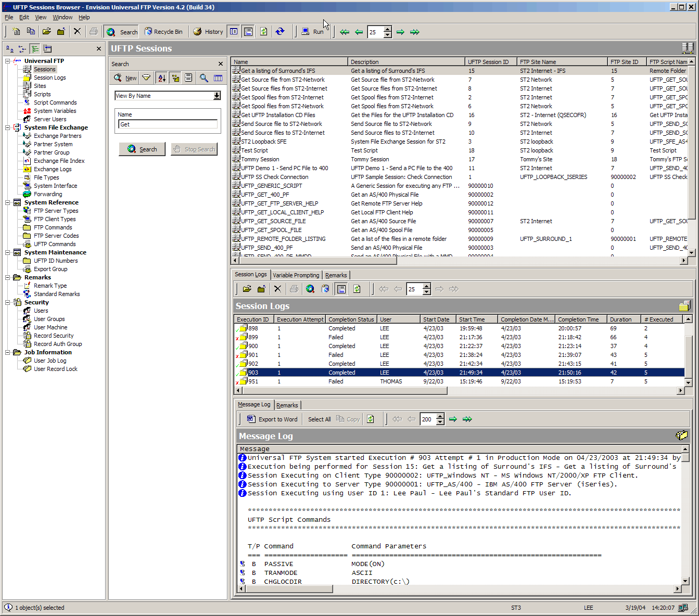Image resolution: width=699 pixels, height=616 pixels.
Task: Go to next page with green right arrow
Action: coord(400,32)
